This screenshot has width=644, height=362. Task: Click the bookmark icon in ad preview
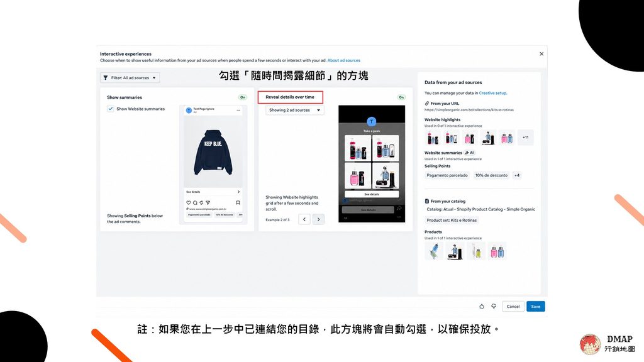(238, 203)
